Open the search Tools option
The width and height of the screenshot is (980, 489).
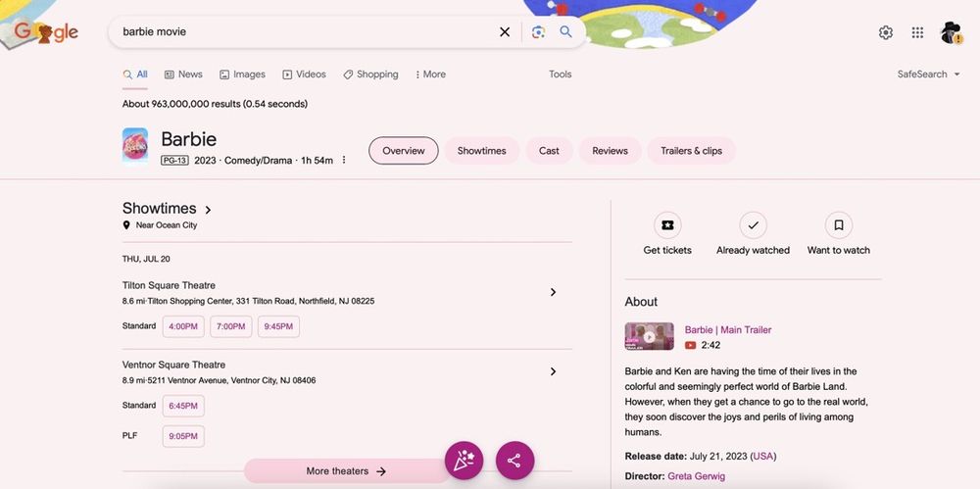tap(560, 73)
